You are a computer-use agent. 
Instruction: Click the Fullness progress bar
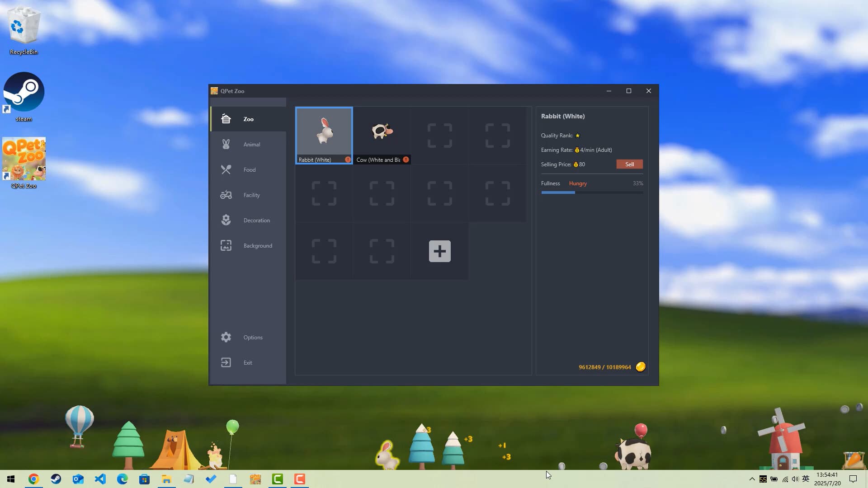pyautogui.click(x=591, y=192)
